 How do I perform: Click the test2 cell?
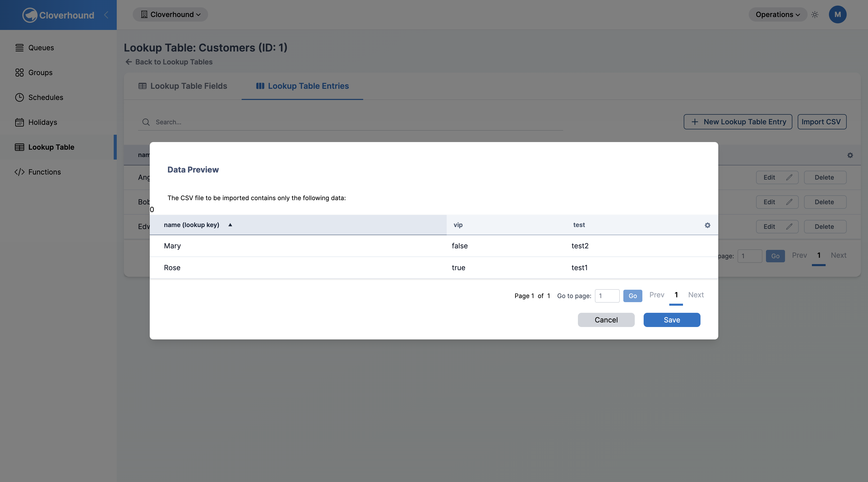(x=580, y=246)
